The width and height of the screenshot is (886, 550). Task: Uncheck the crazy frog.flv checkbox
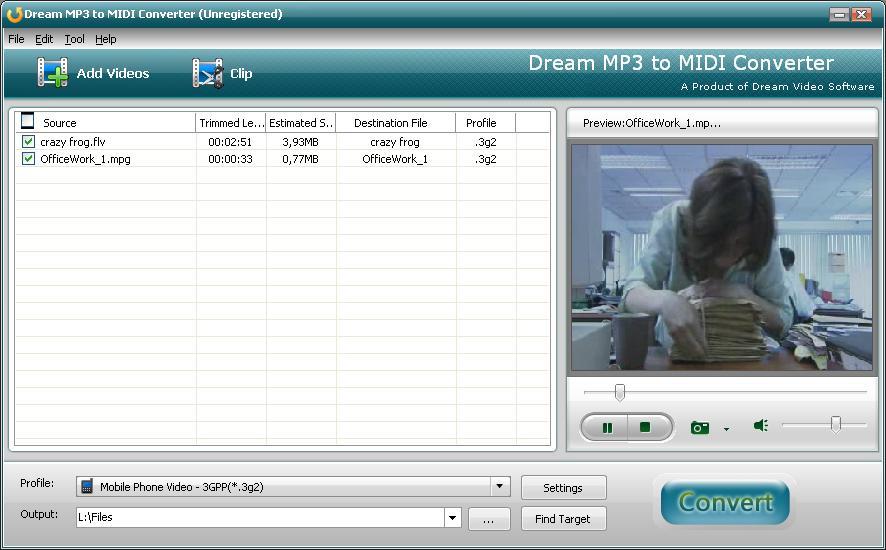tap(28, 141)
